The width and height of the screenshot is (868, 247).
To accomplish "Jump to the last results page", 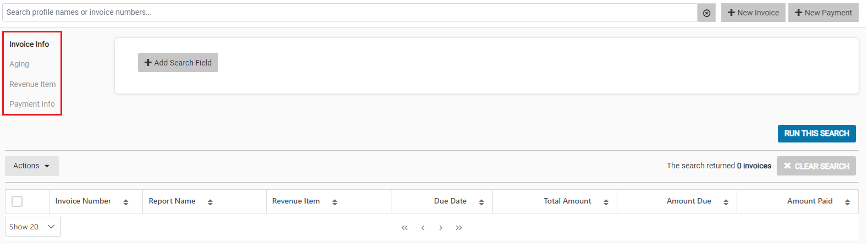I will 459,228.
